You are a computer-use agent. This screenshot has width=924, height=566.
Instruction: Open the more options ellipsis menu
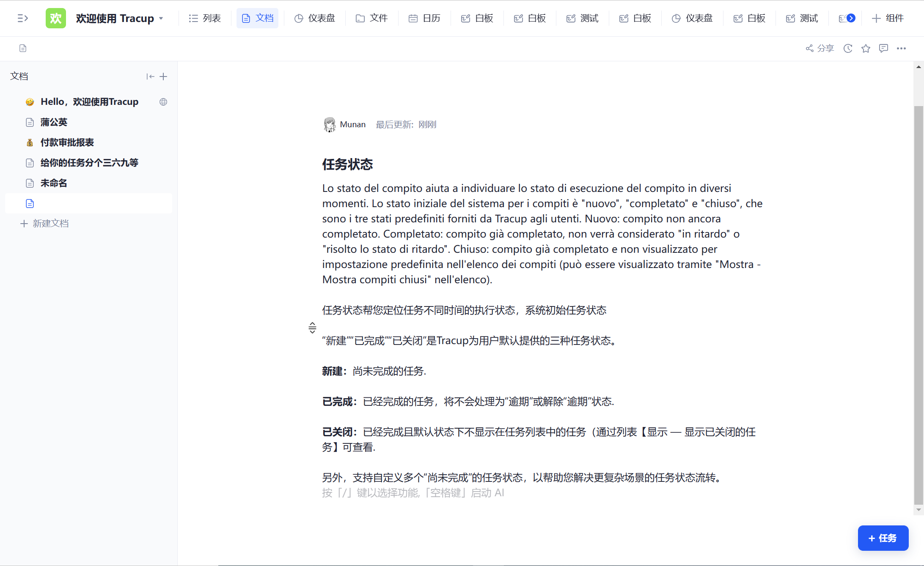click(901, 48)
